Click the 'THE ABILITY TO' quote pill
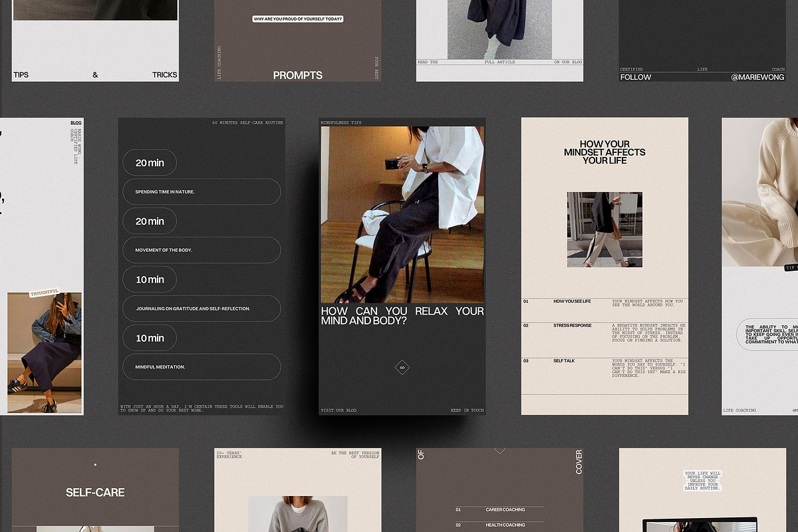Image resolution: width=798 pixels, height=532 pixels. (x=767, y=334)
